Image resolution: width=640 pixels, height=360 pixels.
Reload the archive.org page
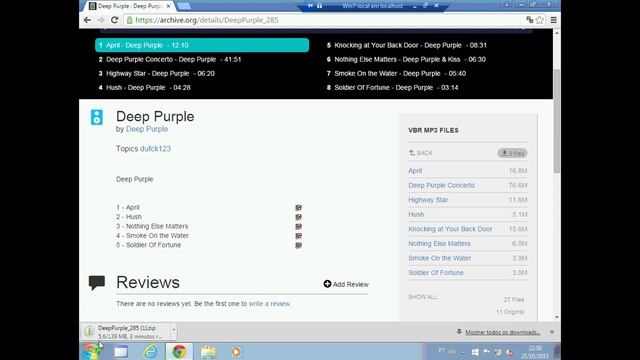click(115, 20)
